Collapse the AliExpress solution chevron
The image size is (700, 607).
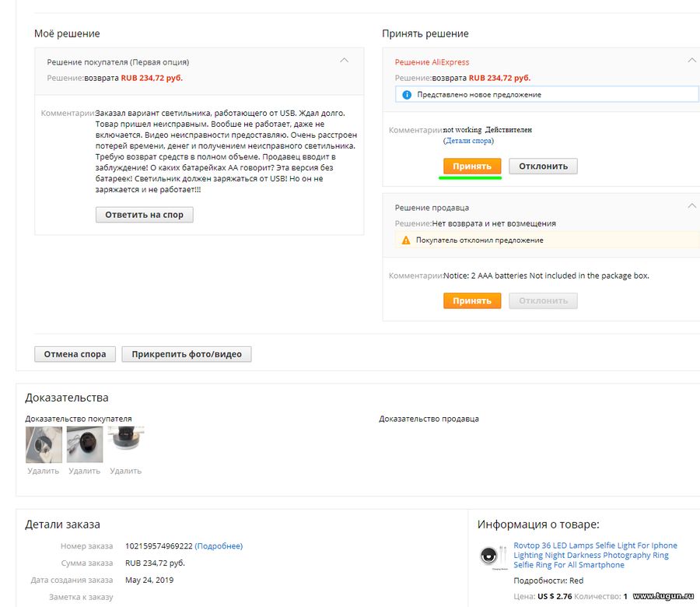691,60
